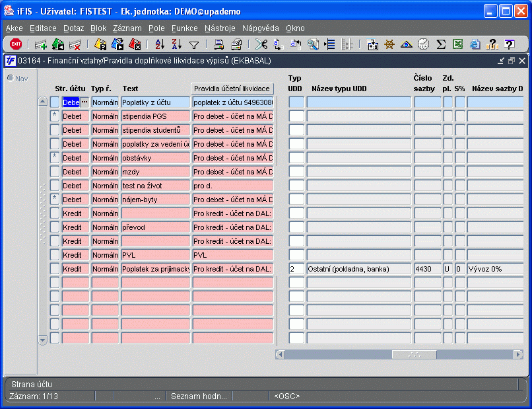
Task: Click the printer icon in toolbar
Action: [x=219, y=44]
